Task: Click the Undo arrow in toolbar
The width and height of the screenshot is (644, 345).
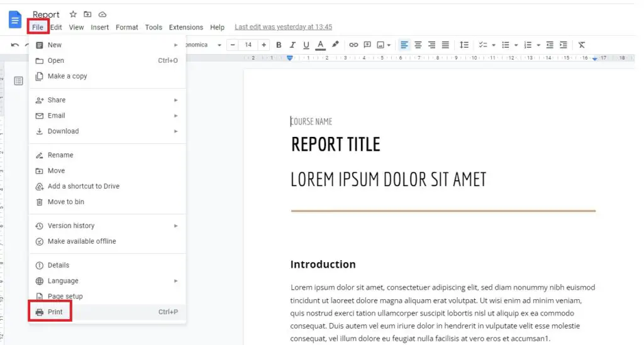Action: pos(15,45)
